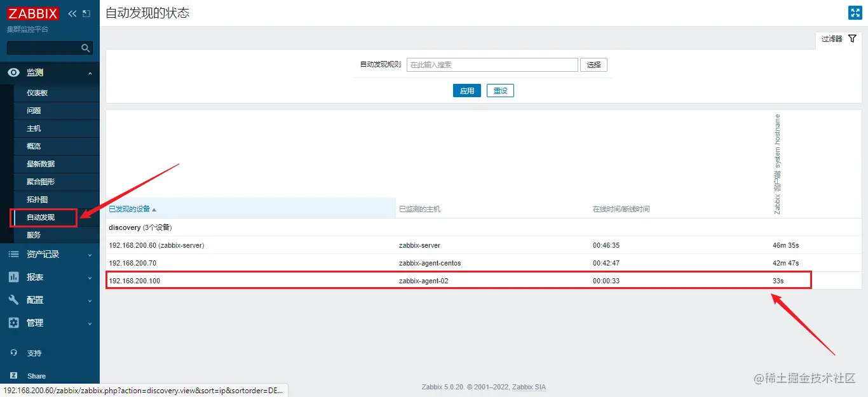The height and width of the screenshot is (397, 868).
Task: Click the 42m 47s status cell
Action: [x=786, y=263]
